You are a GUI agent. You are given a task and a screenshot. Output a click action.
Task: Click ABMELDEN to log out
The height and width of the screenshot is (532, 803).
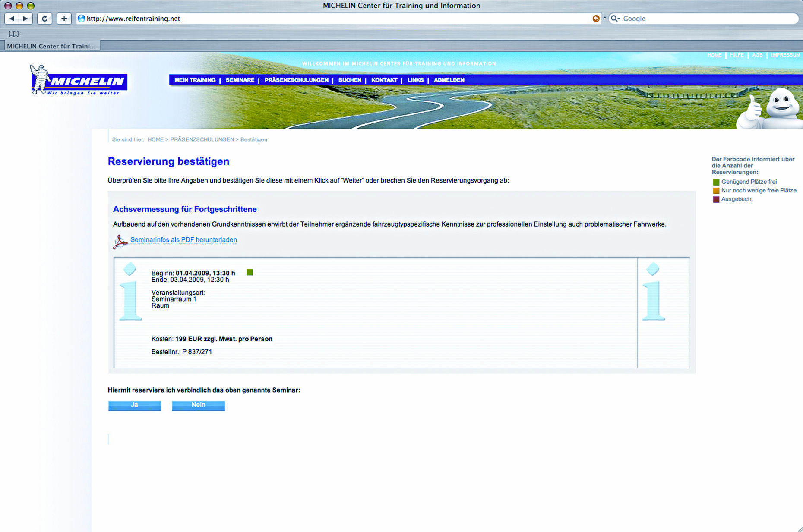(x=449, y=80)
